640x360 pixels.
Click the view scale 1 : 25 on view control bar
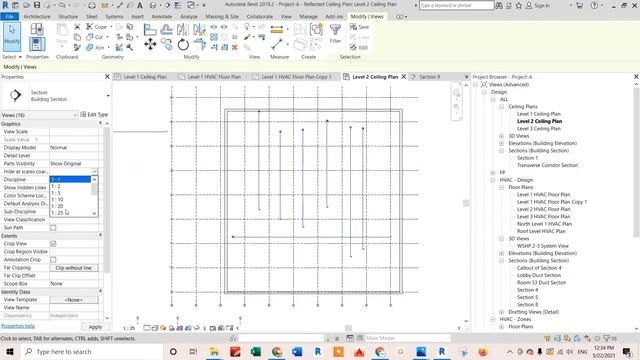point(129,328)
